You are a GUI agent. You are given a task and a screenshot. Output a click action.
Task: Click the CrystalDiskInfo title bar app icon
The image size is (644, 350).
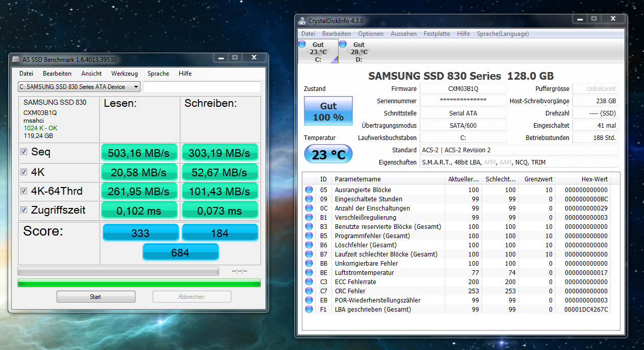coord(302,21)
